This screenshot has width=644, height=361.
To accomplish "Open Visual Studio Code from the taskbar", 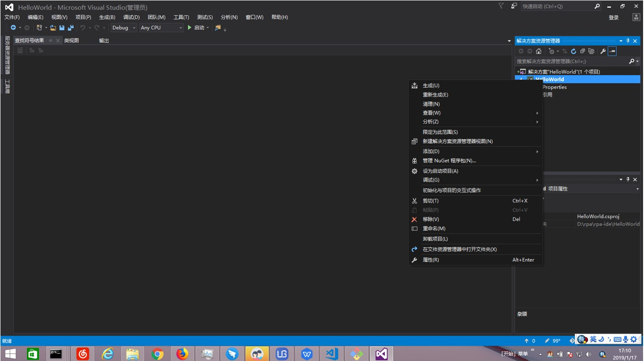I will [332, 354].
